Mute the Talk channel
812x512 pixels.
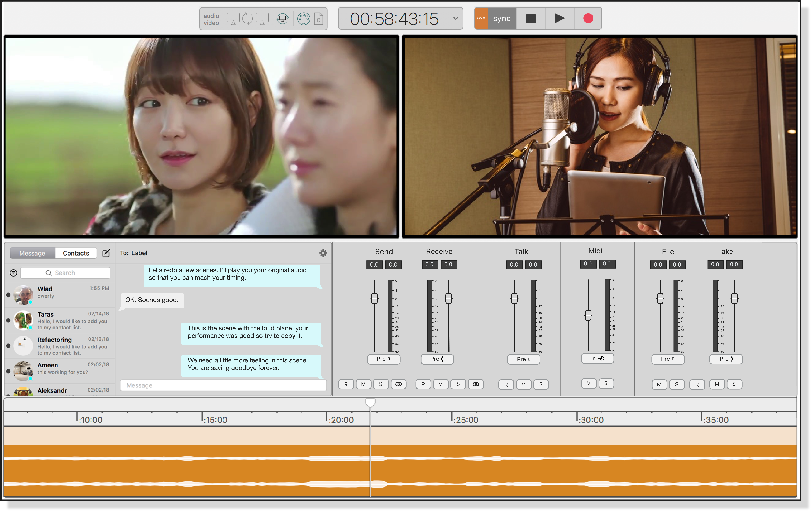523,385
